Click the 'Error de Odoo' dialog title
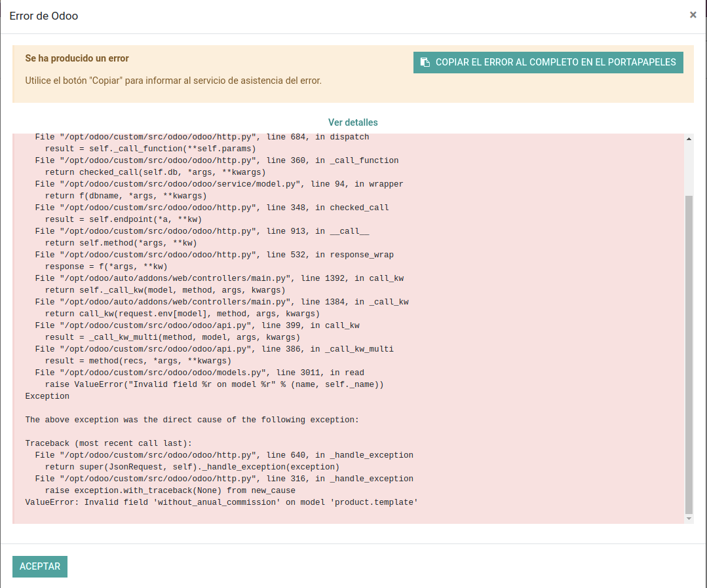This screenshot has height=588, width=707. [x=44, y=16]
